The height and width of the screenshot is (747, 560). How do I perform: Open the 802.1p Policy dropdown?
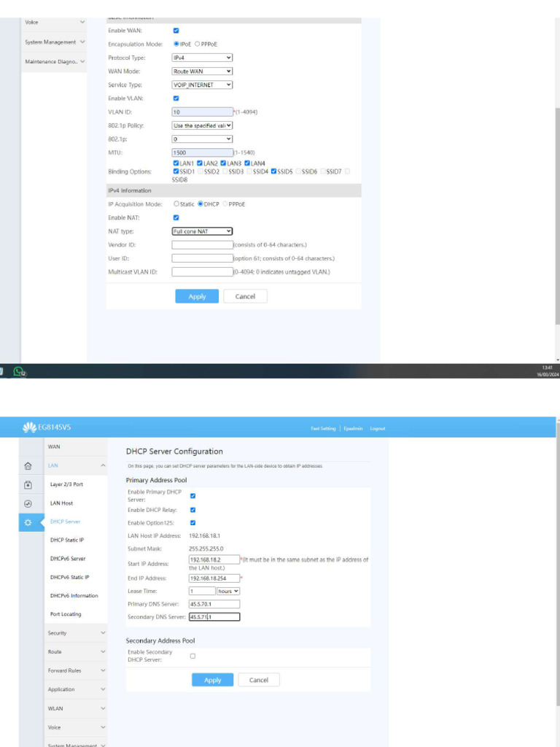(x=202, y=125)
